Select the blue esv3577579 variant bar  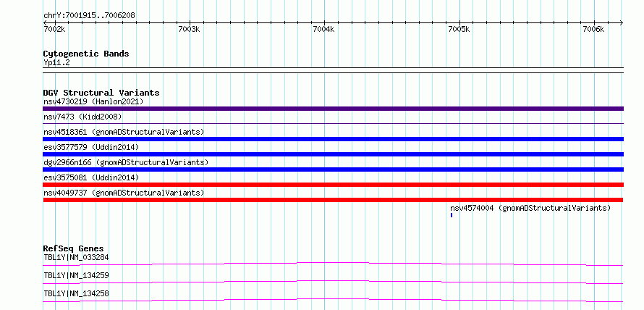coord(333,154)
